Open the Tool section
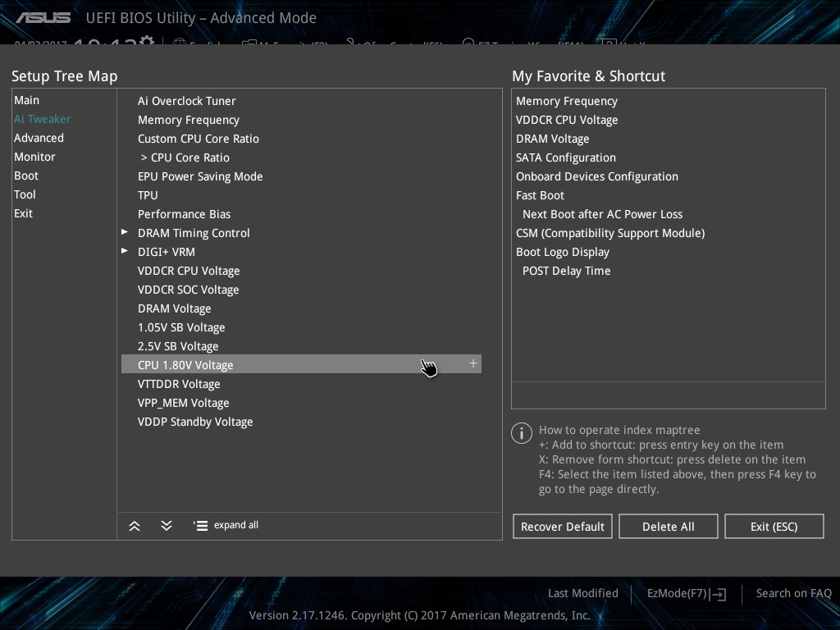The width and height of the screenshot is (840, 630). (x=25, y=194)
